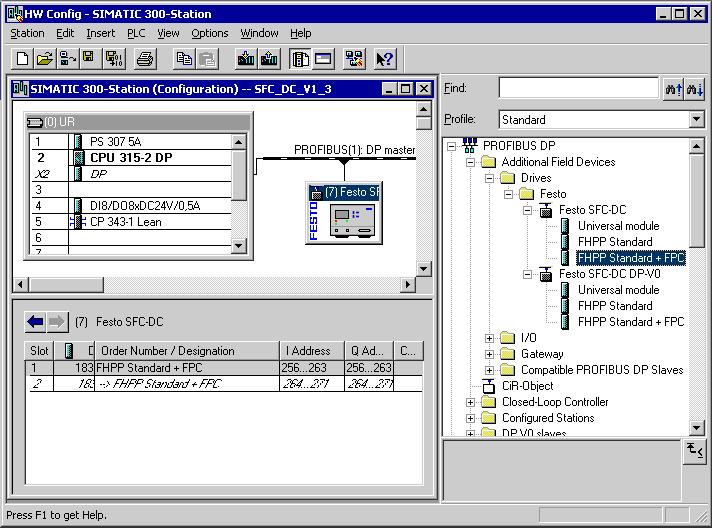Screen dimensions: 712x528
Task: Select FHPP Standard under Festo SFC-DC
Action: [x=615, y=242]
